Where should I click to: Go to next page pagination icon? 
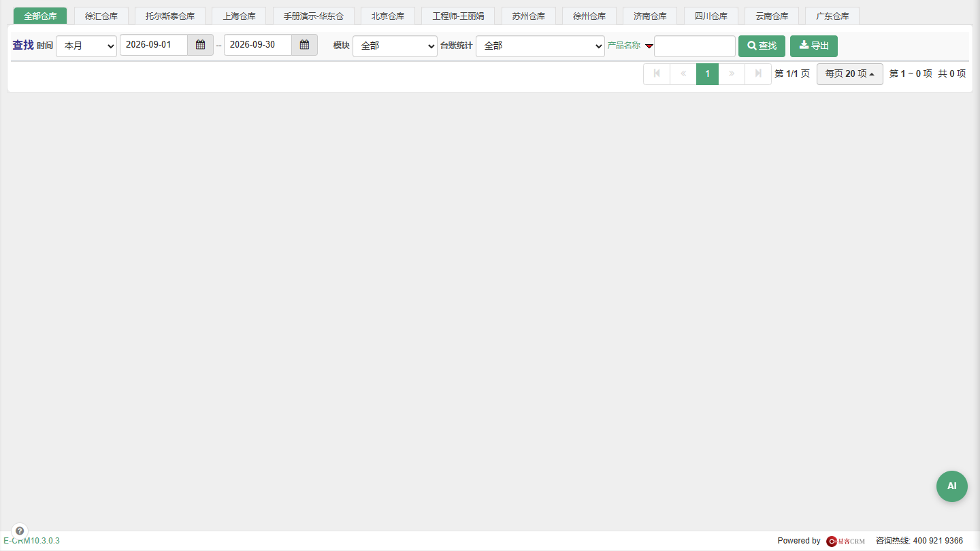pos(732,73)
